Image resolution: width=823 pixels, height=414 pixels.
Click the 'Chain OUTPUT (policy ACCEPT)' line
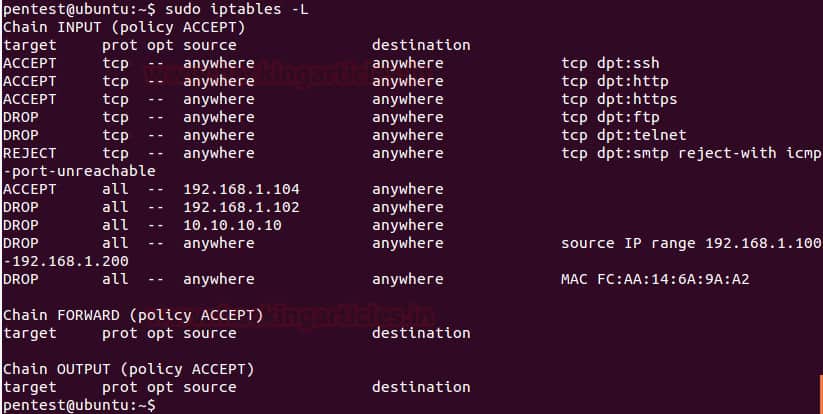coord(129,369)
